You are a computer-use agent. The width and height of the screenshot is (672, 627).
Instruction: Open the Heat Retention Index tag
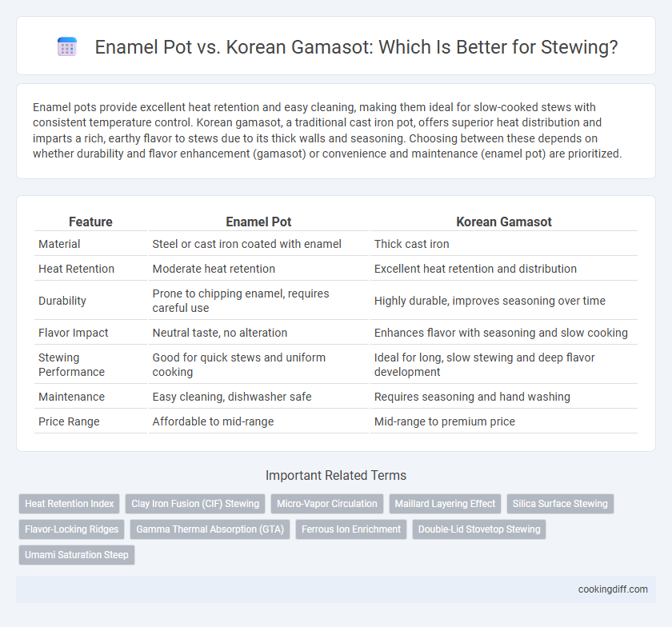70,504
